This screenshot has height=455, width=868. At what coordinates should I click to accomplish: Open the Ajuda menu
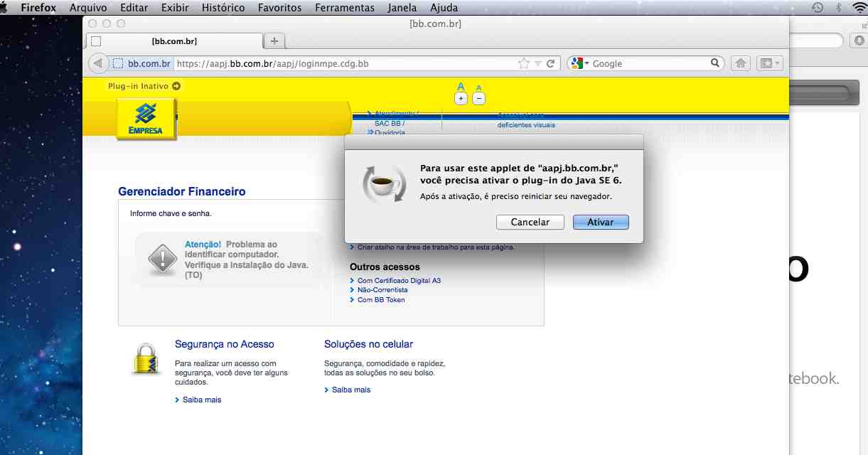coord(444,8)
